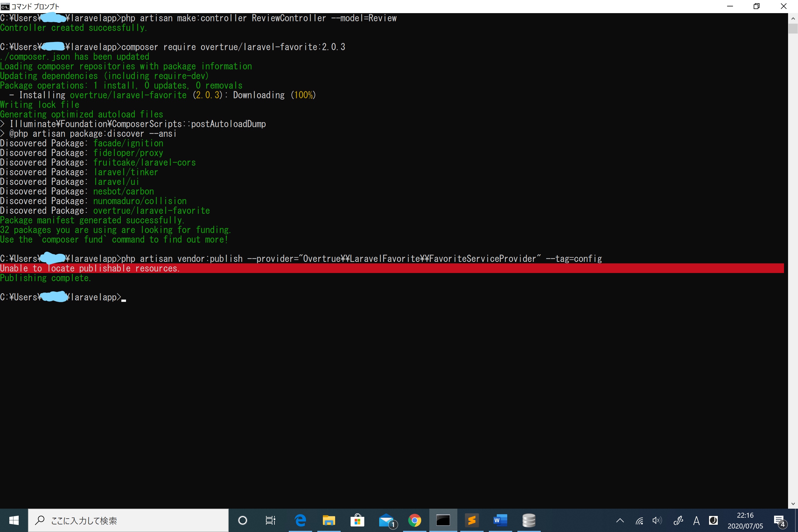Click the 'Downloading (100%)' text

[x=274, y=95]
